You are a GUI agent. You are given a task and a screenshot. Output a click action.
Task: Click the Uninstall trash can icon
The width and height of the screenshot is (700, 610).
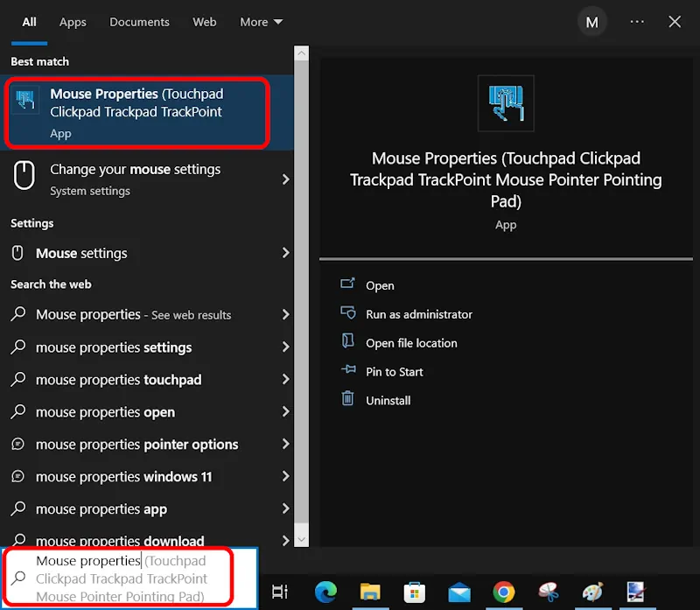[347, 398]
